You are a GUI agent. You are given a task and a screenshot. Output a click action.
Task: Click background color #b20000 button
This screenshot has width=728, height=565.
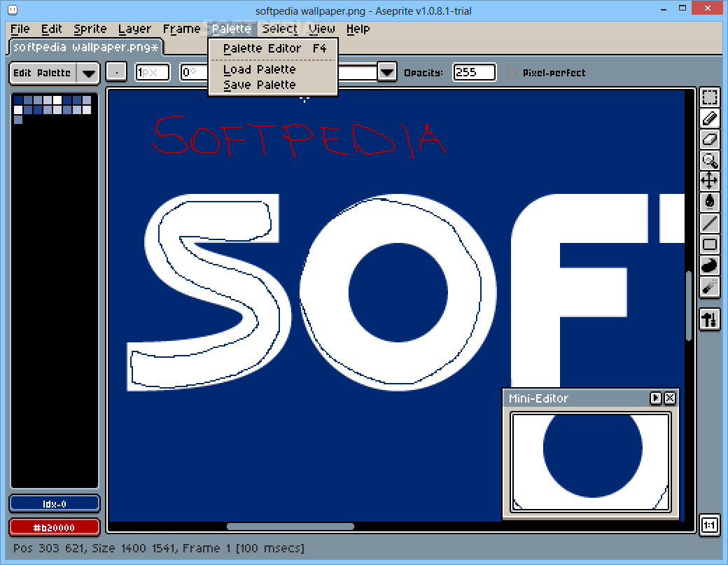55,527
